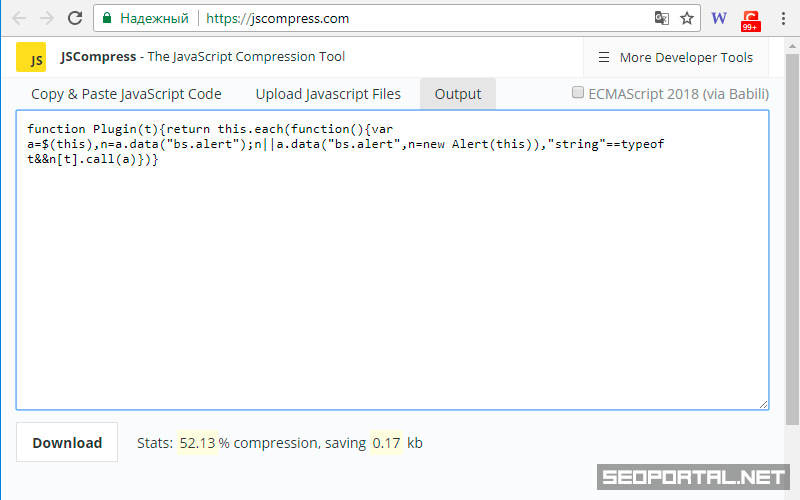The height and width of the screenshot is (500, 800).
Task: Select the Output tab
Action: (457, 94)
